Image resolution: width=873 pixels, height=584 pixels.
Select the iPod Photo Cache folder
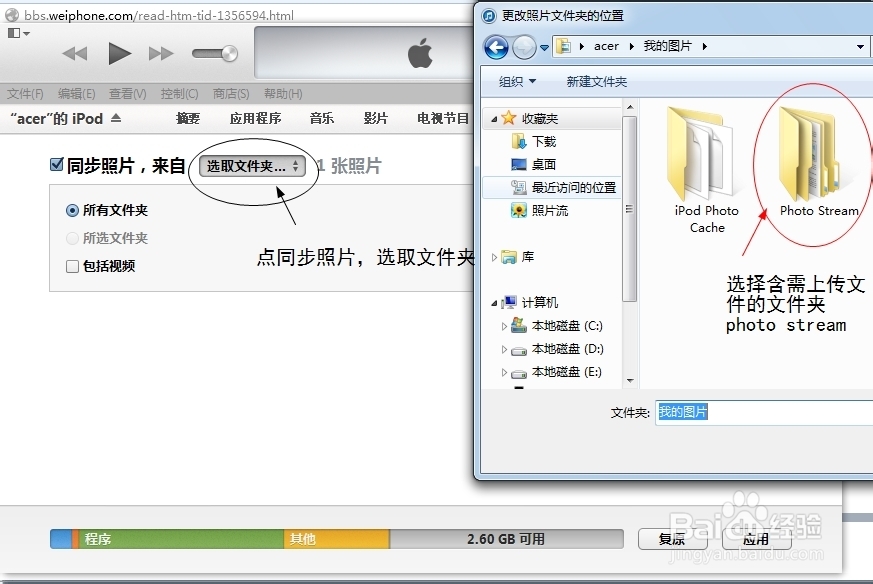click(x=706, y=170)
